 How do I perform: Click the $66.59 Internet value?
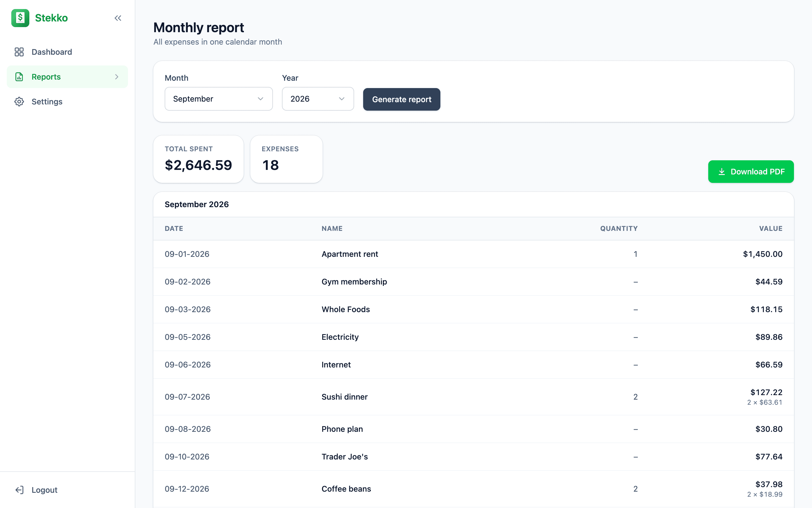pyautogui.click(x=769, y=365)
